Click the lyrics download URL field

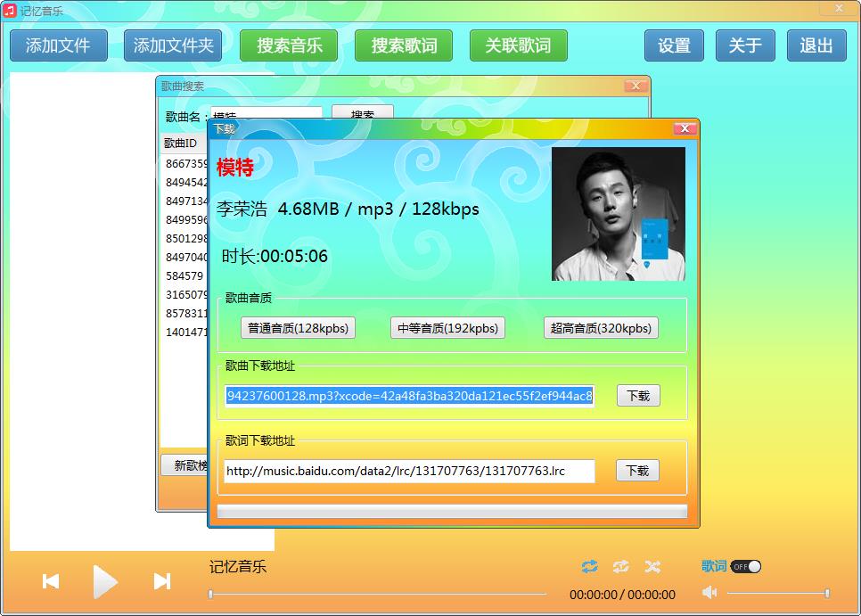coord(409,471)
